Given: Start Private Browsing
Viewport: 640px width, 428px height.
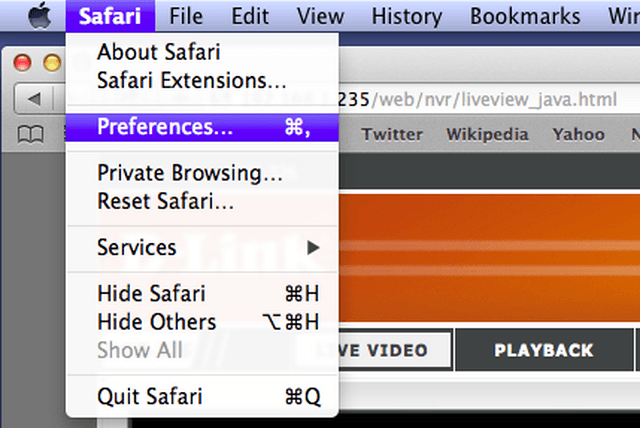Looking at the screenshot, I should pos(202,173).
